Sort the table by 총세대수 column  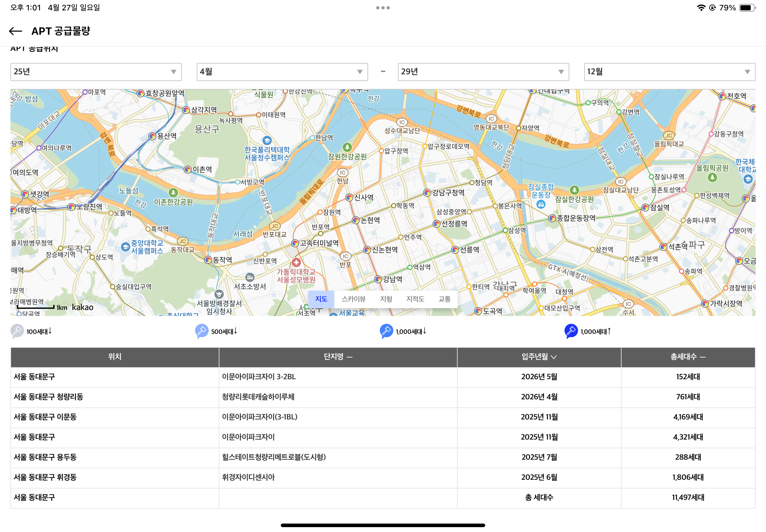pyautogui.click(x=688, y=357)
